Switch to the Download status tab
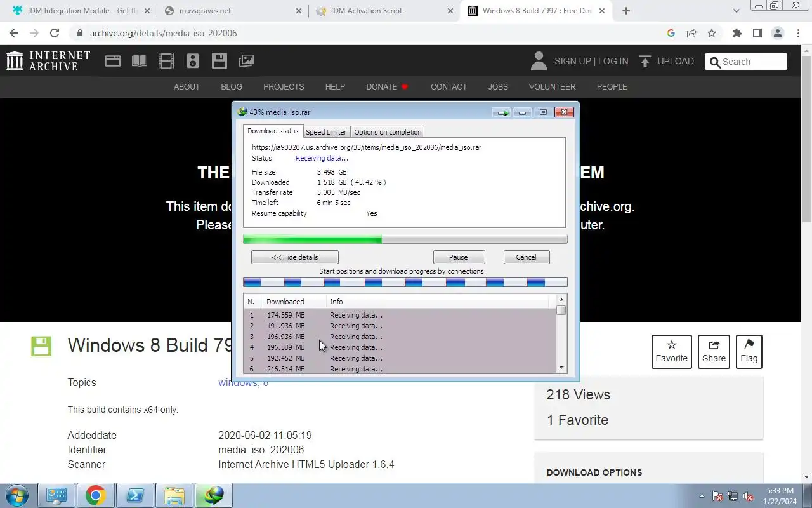The width and height of the screenshot is (812, 508). point(273,131)
